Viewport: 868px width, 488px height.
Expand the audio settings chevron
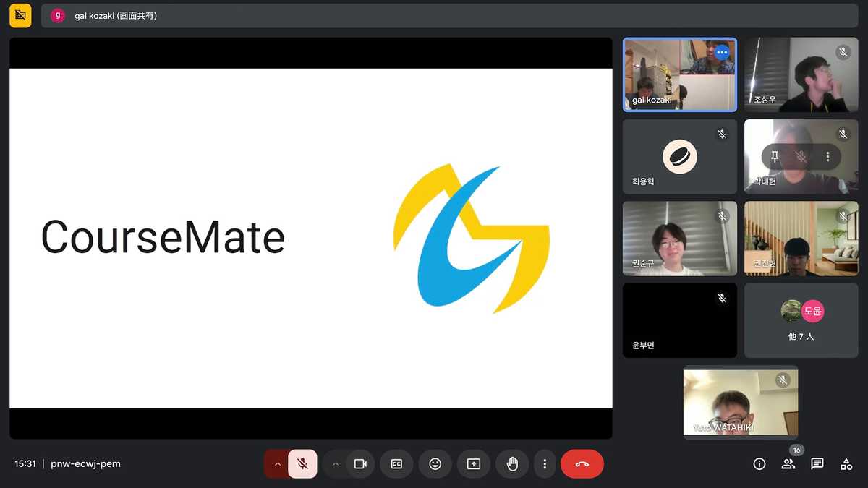point(277,464)
